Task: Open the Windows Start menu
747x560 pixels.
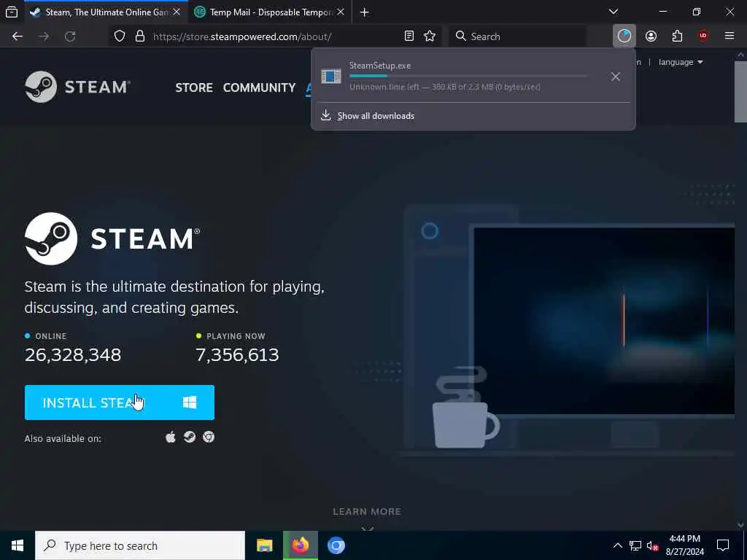Action: [18, 545]
